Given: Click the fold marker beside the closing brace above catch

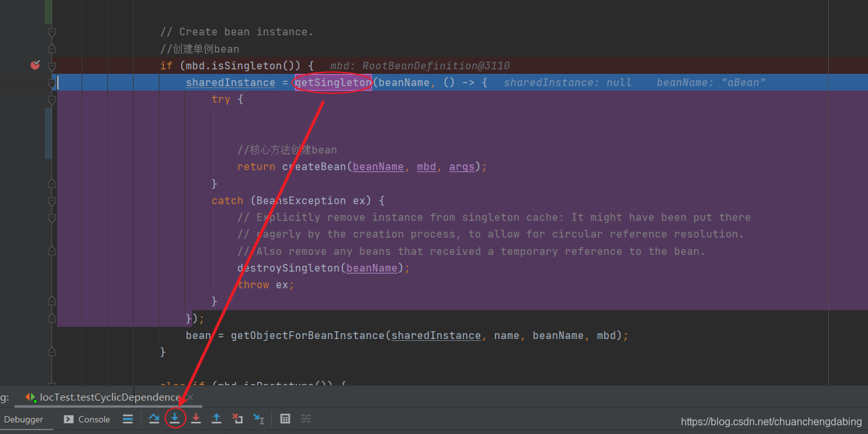Looking at the screenshot, I should pyautogui.click(x=52, y=184).
